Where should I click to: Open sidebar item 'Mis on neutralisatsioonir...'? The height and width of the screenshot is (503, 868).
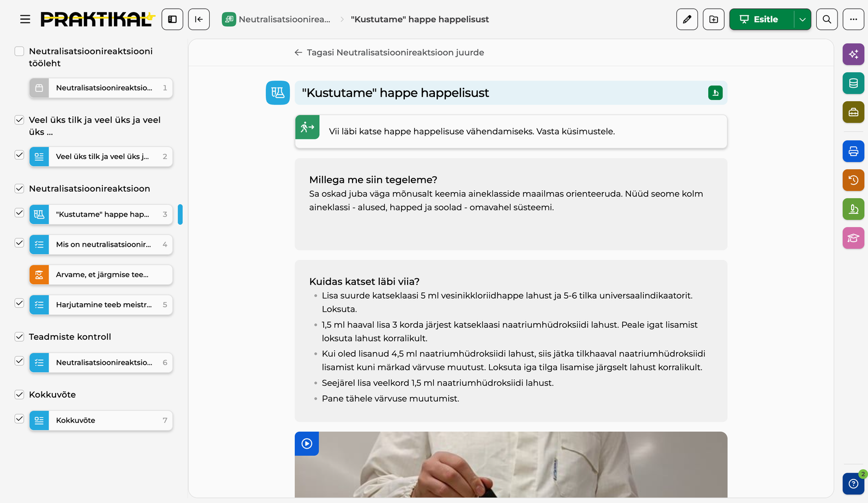coord(101,245)
